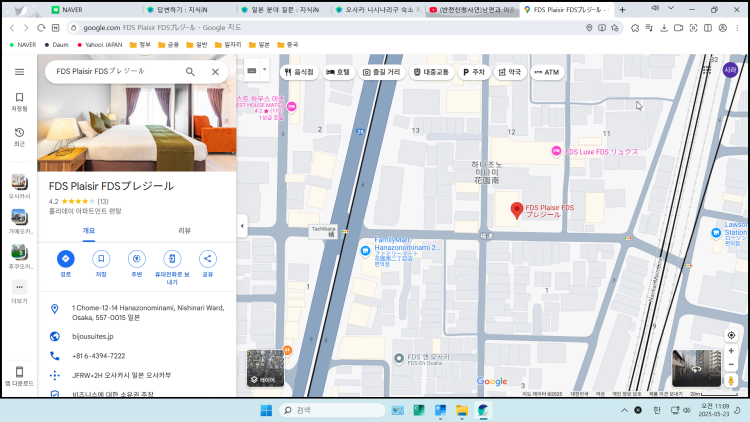The height and width of the screenshot is (422, 750).
Task: Share this place icon
Action: (207, 259)
